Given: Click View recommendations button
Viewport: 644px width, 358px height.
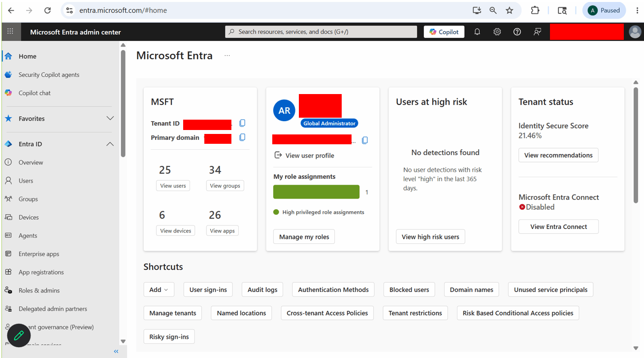Looking at the screenshot, I should pos(558,155).
